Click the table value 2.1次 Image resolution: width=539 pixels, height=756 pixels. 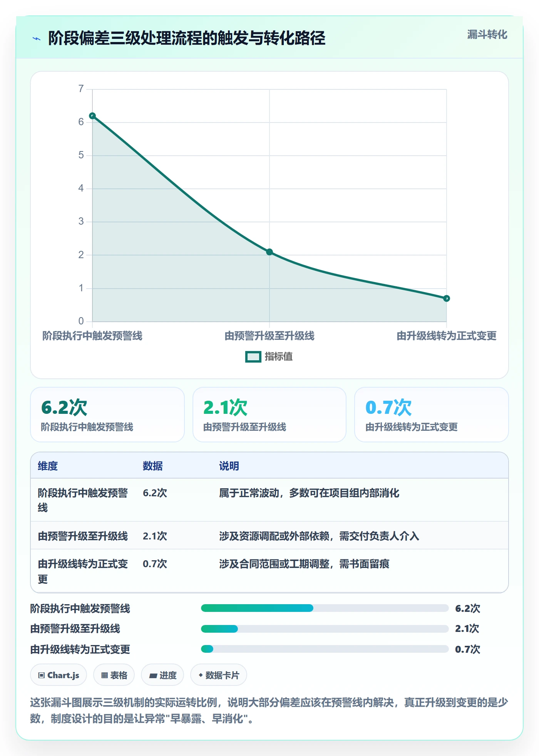pyautogui.click(x=155, y=536)
